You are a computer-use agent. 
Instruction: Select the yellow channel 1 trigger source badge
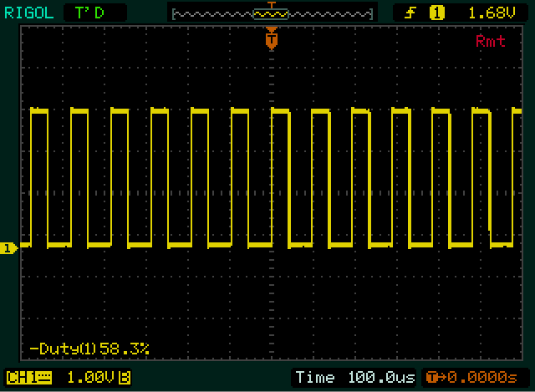point(436,13)
